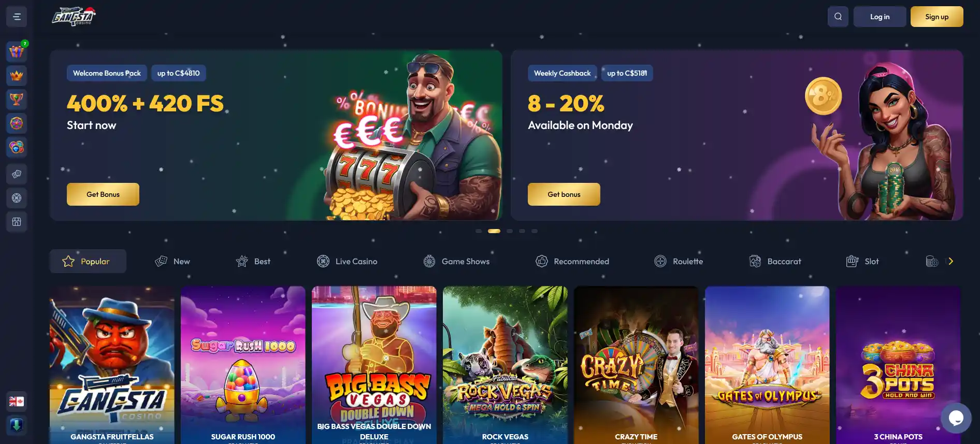Viewport: 980px width, 444px height.
Task: Open the Canada flag language selector
Action: [17, 402]
